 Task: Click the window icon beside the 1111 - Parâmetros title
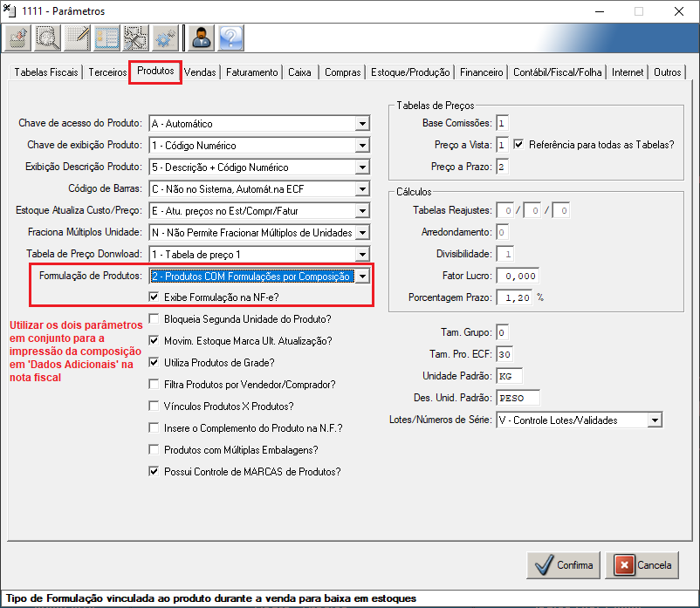click(10, 10)
